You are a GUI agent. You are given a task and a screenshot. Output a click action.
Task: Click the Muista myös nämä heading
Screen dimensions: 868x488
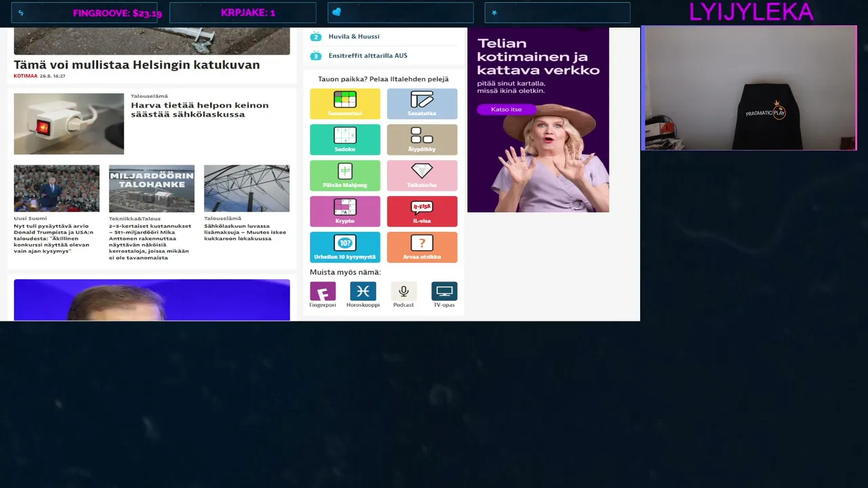click(x=345, y=272)
